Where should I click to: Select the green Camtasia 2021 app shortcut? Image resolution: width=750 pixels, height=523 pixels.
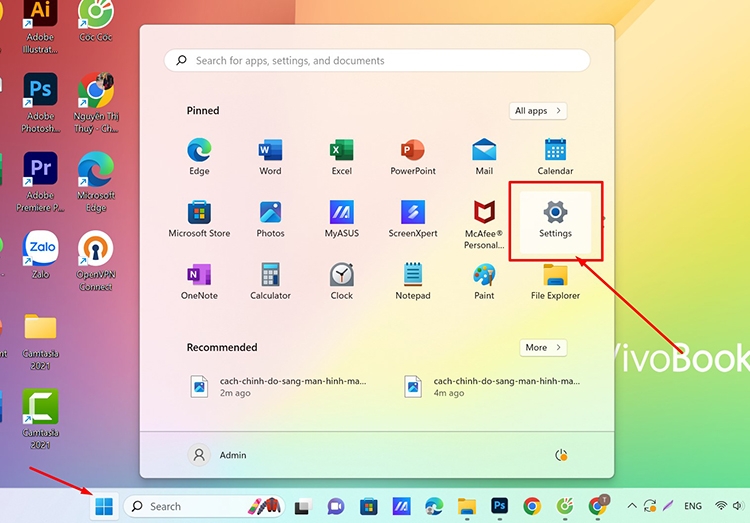click(41, 419)
